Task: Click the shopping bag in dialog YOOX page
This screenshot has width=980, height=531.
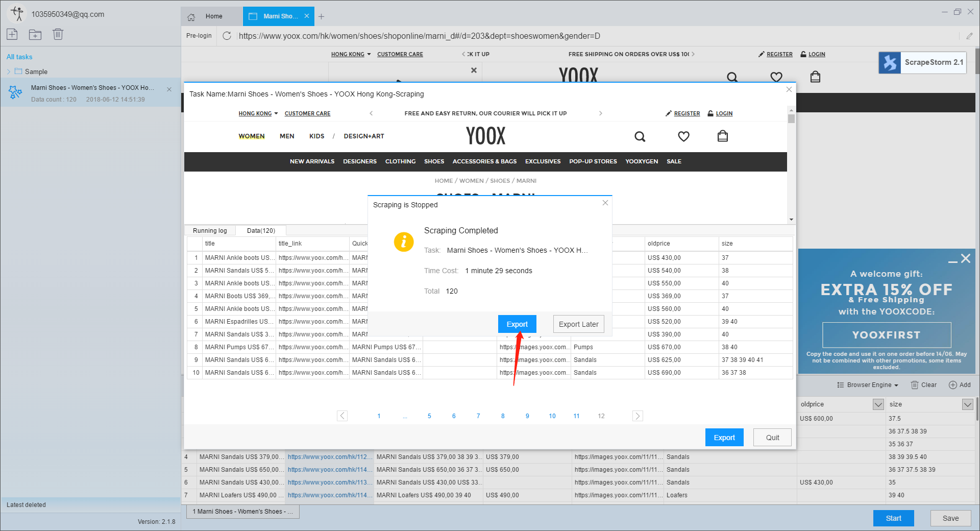Action: pos(723,136)
